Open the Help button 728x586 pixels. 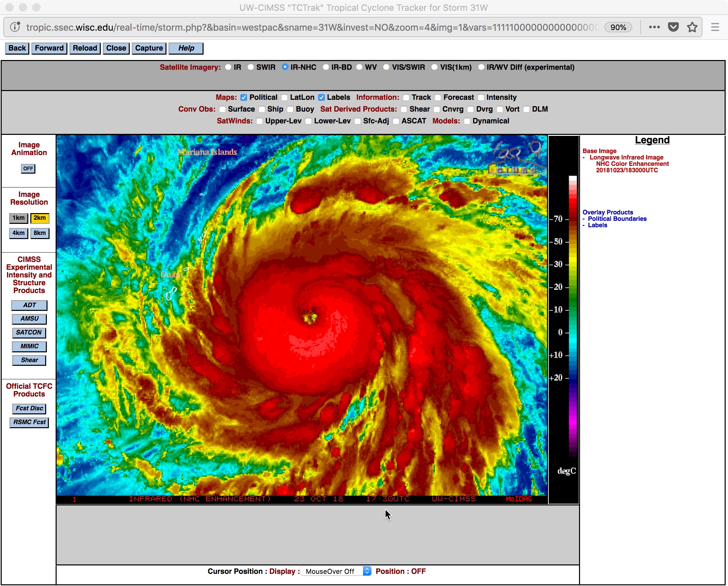pyautogui.click(x=186, y=48)
